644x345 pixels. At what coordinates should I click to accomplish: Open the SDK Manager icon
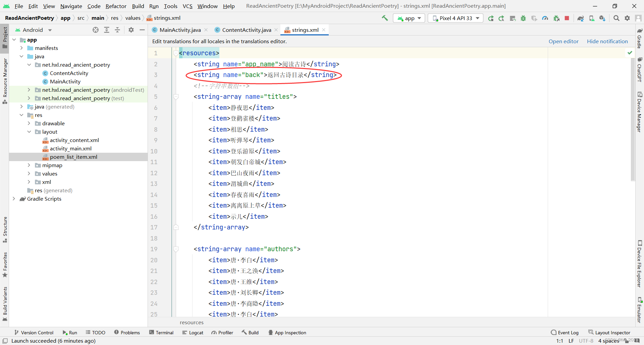tap(602, 18)
